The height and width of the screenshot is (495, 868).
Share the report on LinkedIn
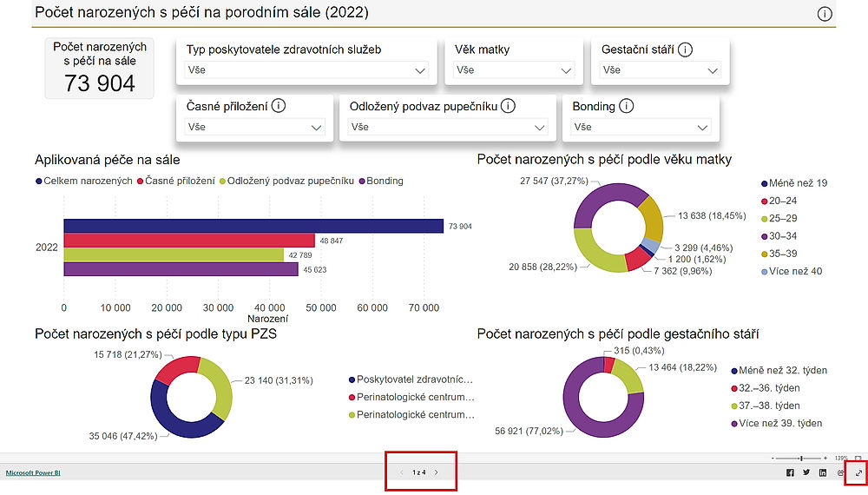[823, 472]
